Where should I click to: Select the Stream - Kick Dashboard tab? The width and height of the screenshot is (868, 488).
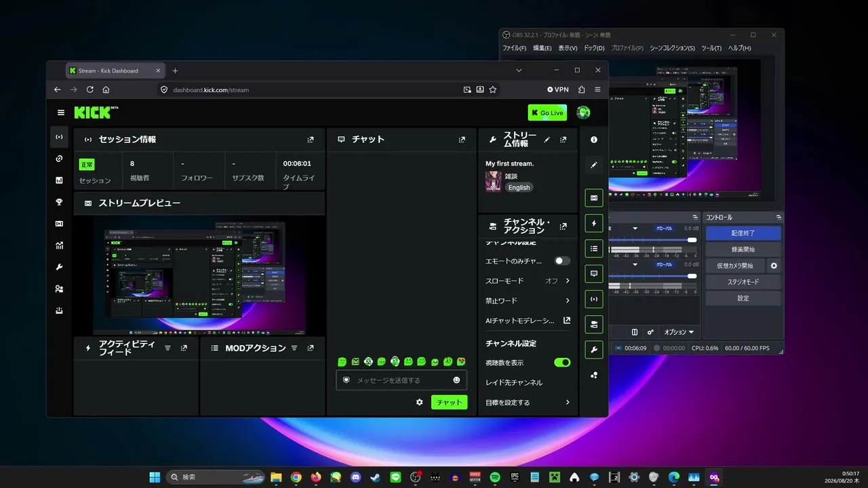pos(115,70)
